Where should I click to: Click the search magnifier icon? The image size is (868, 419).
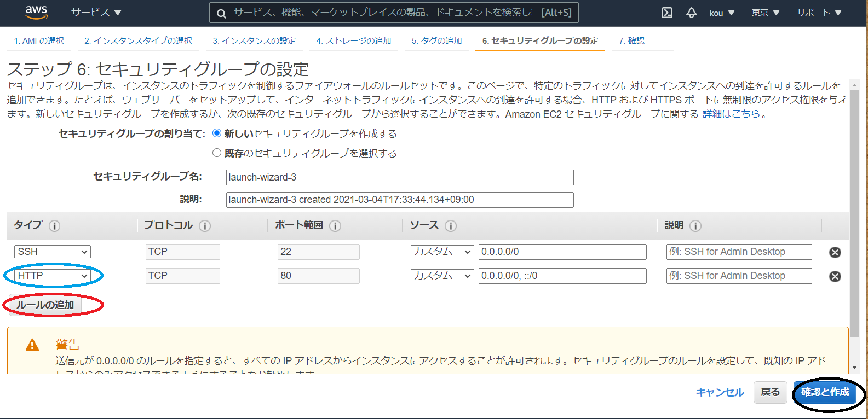(221, 13)
